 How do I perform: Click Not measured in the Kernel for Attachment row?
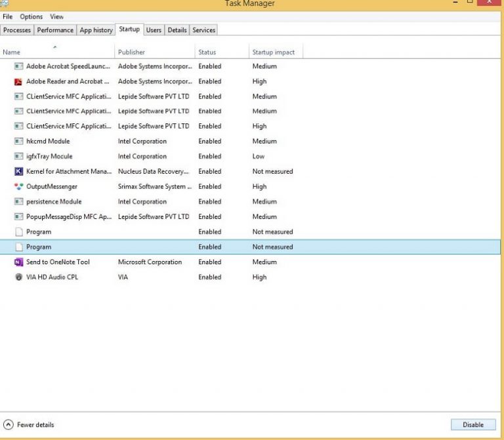click(x=272, y=172)
